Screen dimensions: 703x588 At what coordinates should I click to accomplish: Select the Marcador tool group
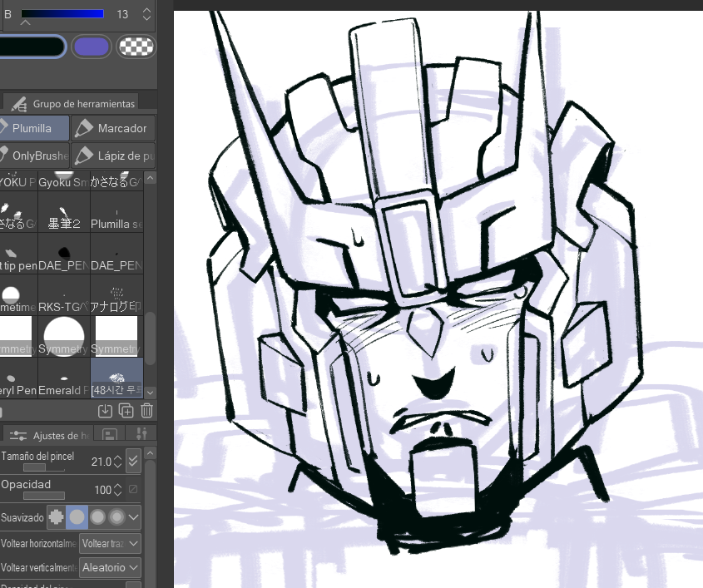pyautogui.click(x=113, y=128)
